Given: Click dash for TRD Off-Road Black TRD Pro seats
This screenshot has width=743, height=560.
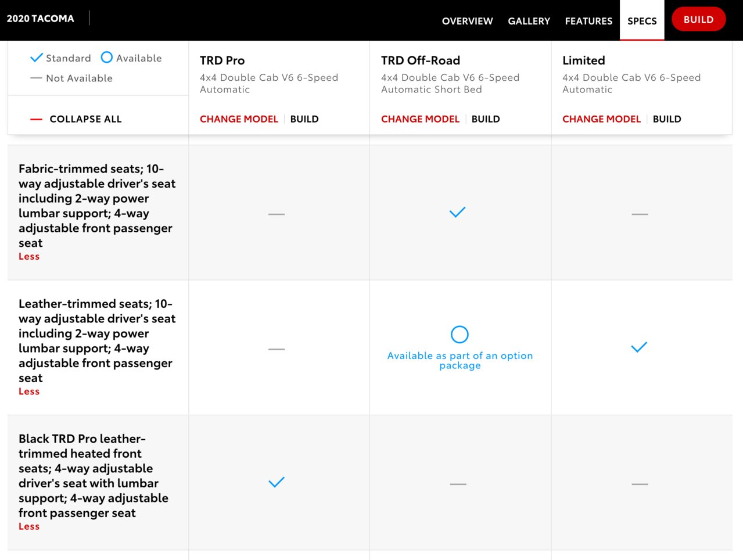Looking at the screenshot, I should [x=458, y=484].
